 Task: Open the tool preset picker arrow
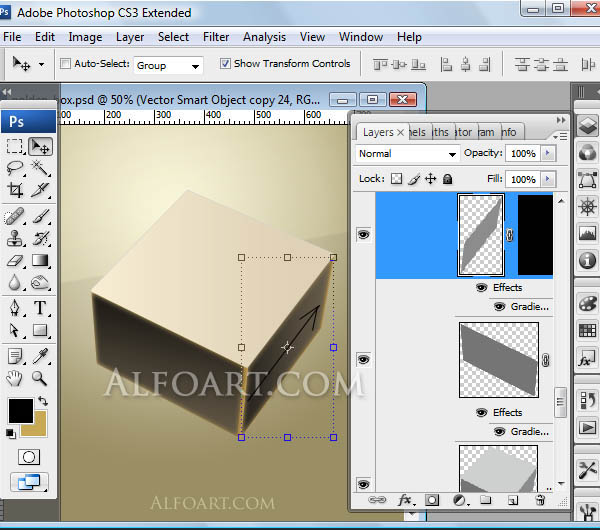(x=41, y=64)
